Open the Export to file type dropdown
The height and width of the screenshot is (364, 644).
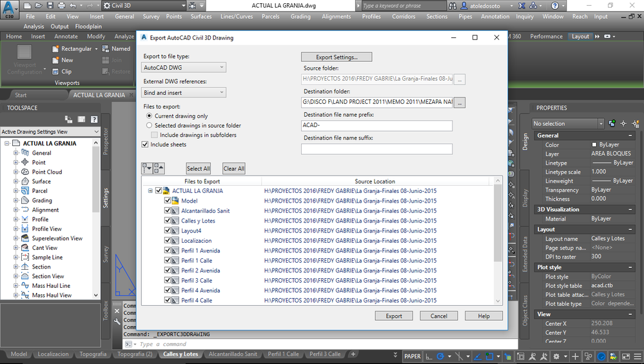(x=184, y=68)
